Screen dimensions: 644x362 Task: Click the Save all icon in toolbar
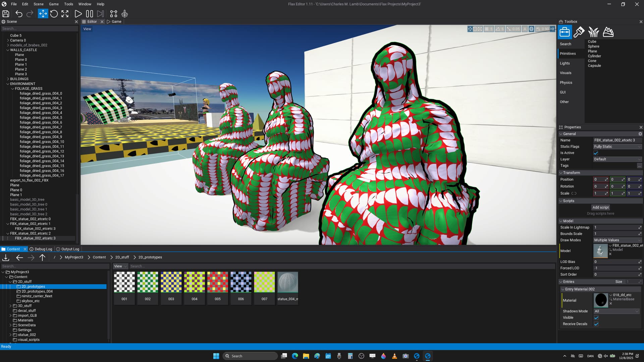tap(6, 14)
